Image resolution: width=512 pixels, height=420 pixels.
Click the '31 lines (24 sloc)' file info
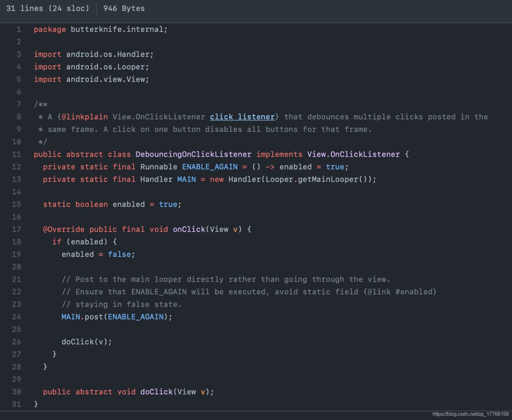pyautogui.click(x=48, y=9)
